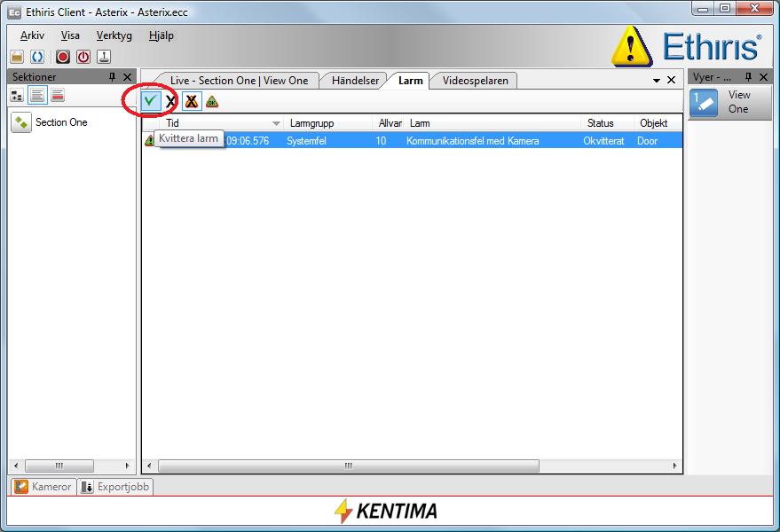Click Sektioner scrollbar left arrow
Image resolution: width=780 pixels, height=532 pixels.
click(16, 465)
